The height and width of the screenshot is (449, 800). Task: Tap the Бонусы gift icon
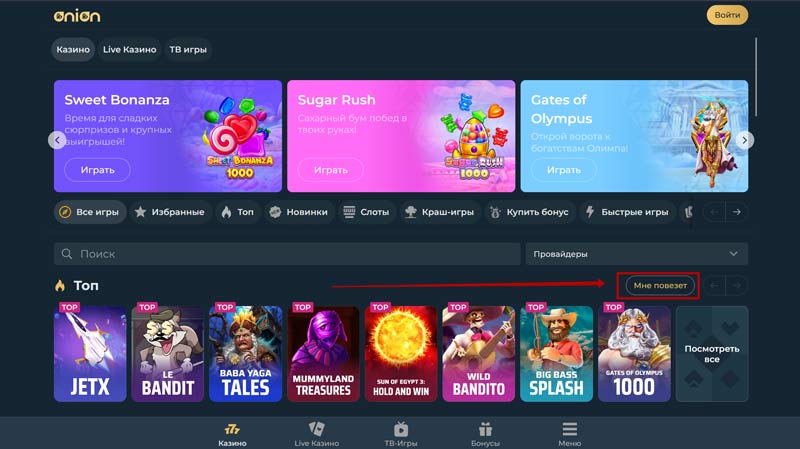click(x=485, y=429)
